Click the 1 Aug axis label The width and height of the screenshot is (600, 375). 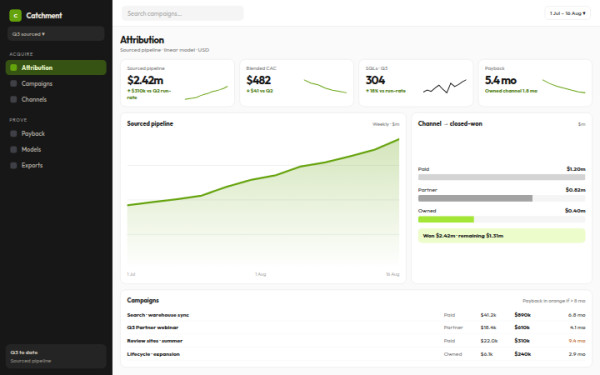click(x=261, y=274)
